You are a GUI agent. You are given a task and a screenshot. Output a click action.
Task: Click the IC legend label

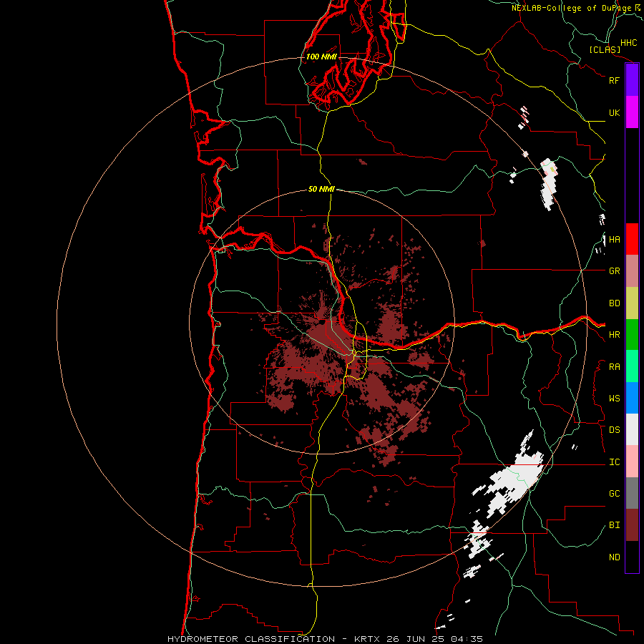click(x=614, y=462)
